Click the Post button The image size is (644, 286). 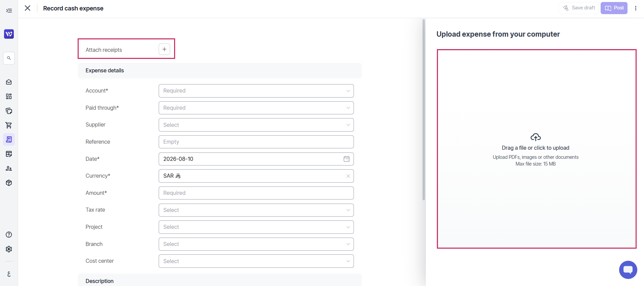point(614,8)
